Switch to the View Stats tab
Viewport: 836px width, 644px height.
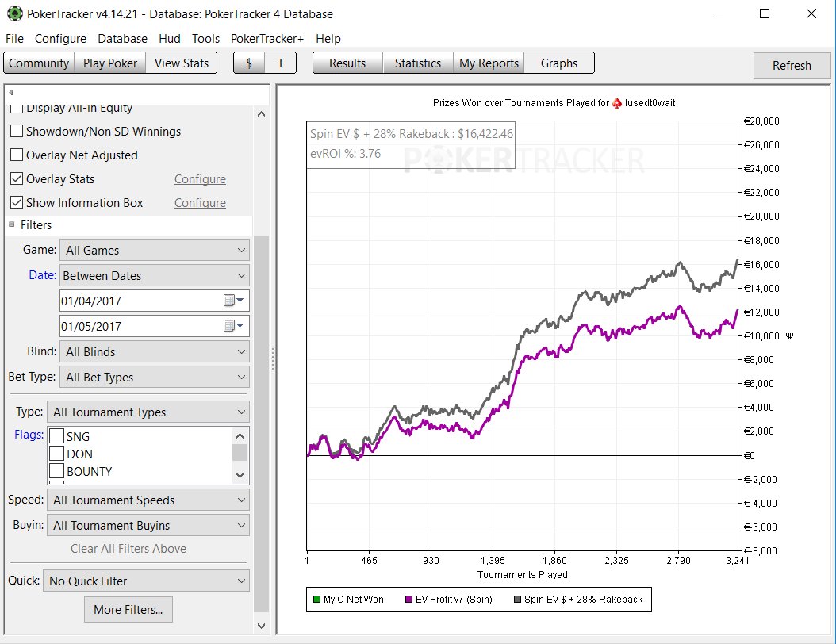[x=182, y=63]
